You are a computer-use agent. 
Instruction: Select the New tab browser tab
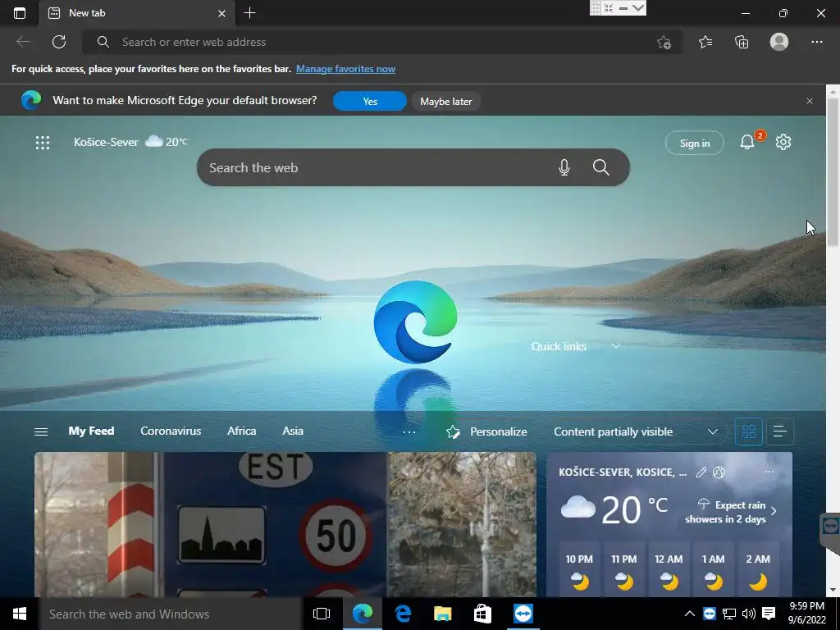(x=137, y=13)
